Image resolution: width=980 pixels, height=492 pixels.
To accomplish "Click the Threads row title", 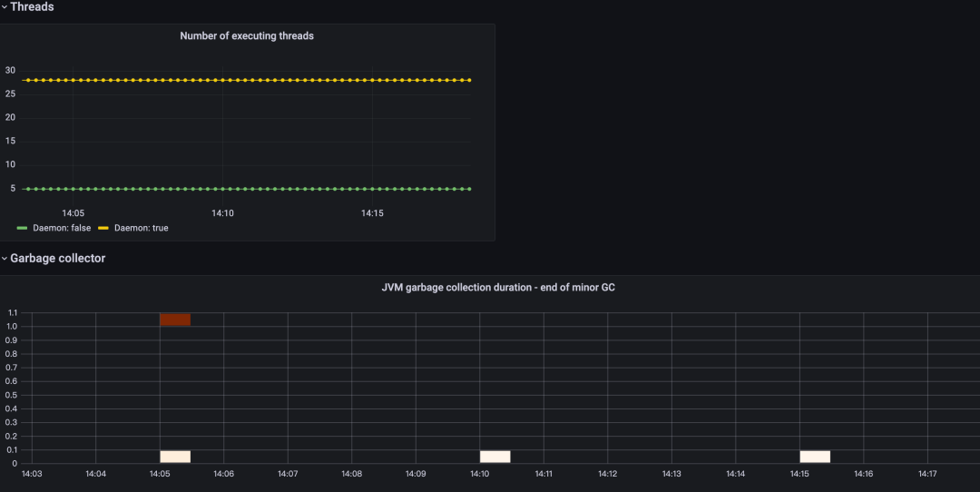I will tap(32, 7).
